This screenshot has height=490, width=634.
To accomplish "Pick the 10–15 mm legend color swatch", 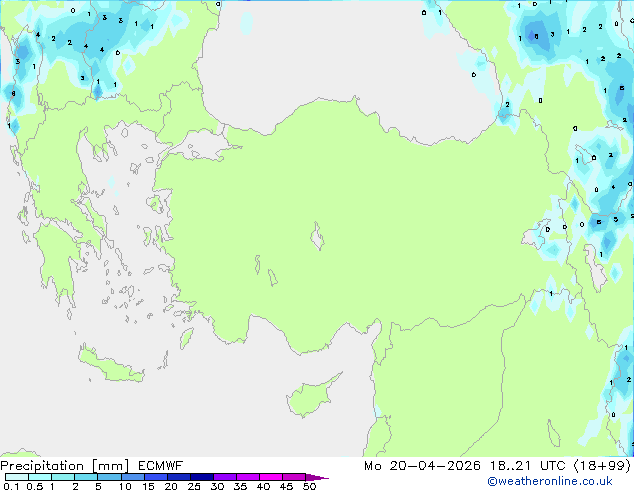I will (x=132, y=477).
